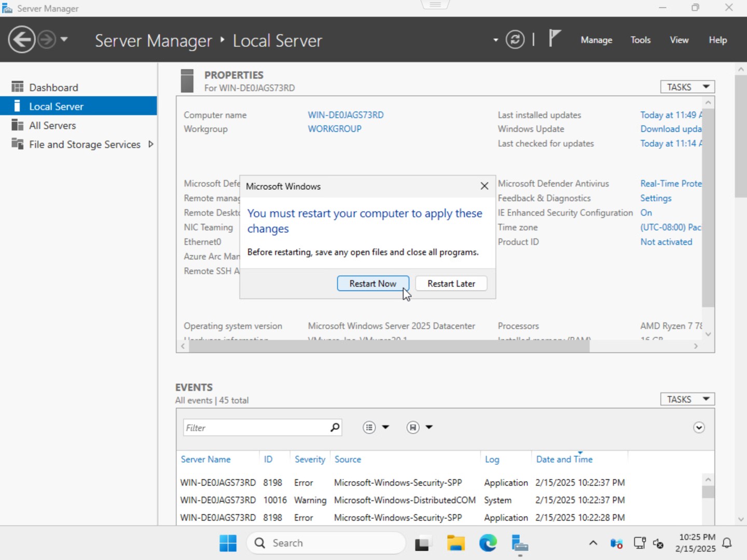Viewport: 747px width, 560px height.
Task: Sort by Server Name column
Action: click(x=205, y=459)
